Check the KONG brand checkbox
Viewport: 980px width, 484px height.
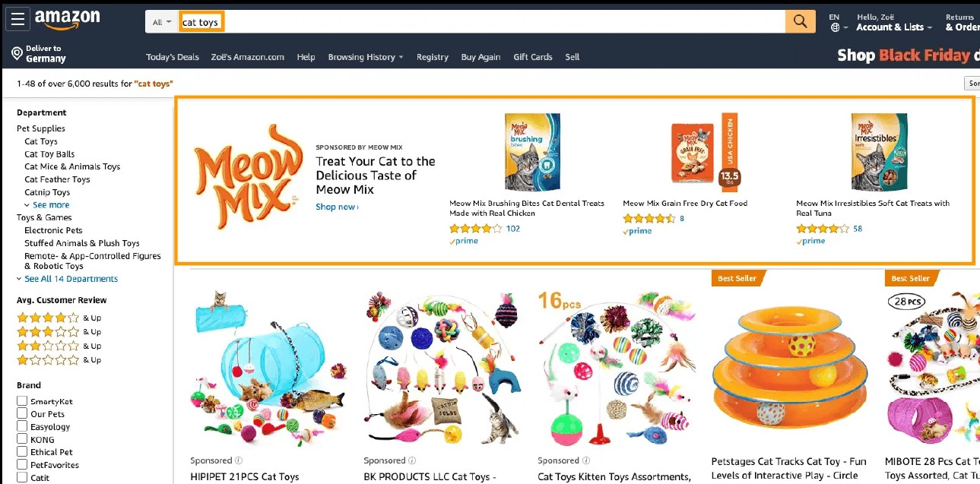(22, 439)
